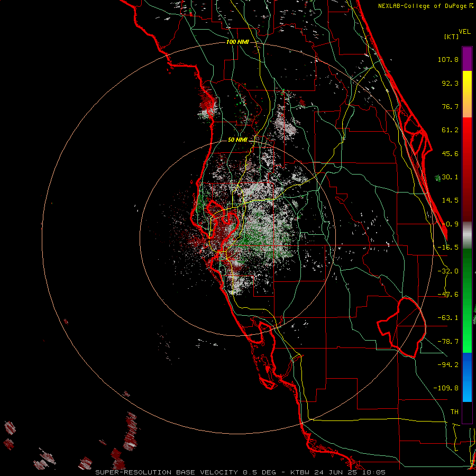Click the 50 NMI range ring label

pyautogui.click(x=237, y=140)
